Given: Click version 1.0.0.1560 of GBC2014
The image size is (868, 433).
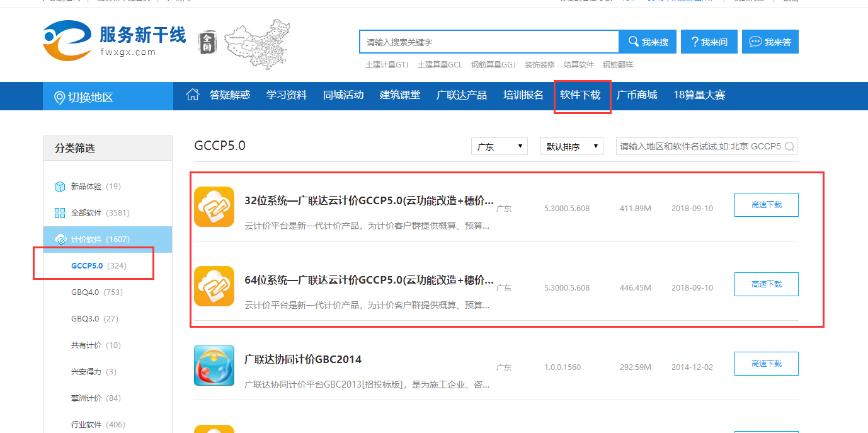Looking at the screenshot, I should 562,367.
